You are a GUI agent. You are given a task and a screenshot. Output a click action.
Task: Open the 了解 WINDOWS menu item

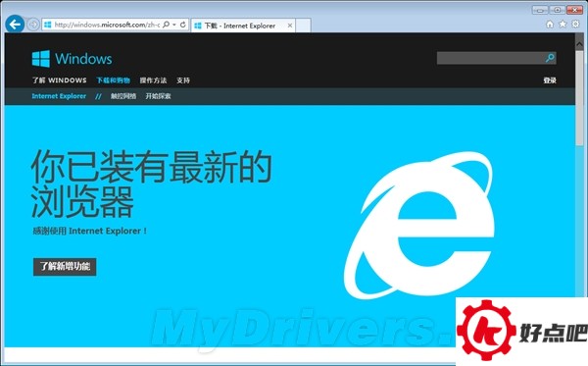(x=59, y=80)
